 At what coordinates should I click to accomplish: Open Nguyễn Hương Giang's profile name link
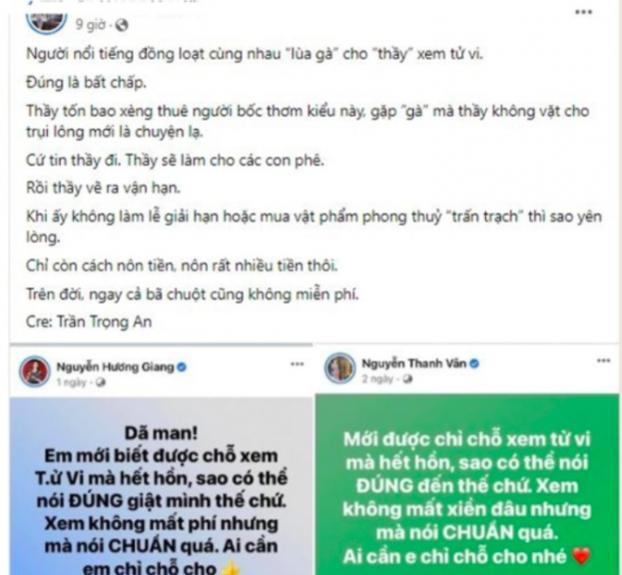(x=115, y=367)
